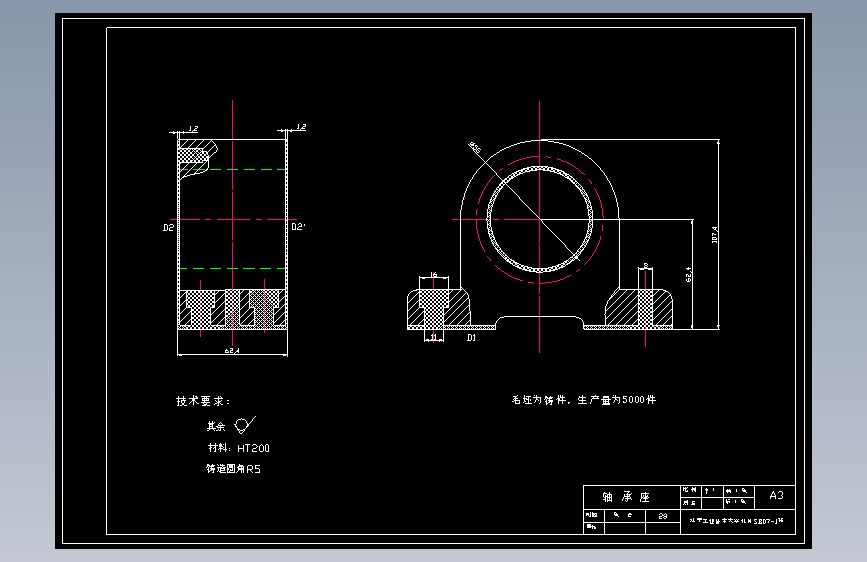Image resolution: width=867 pixels, height=562 pixels.
Task: Click the surface roughness symbol after "其余"
Action: coord(244,425)
